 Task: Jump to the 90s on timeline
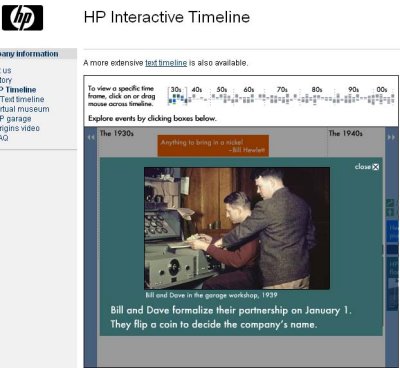[x=354, y=90]
